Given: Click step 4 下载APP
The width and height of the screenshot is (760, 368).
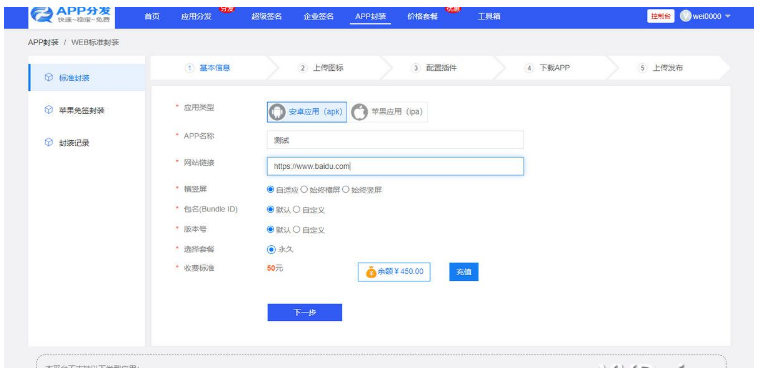Looking at the screenshot, I should (547, 68).
